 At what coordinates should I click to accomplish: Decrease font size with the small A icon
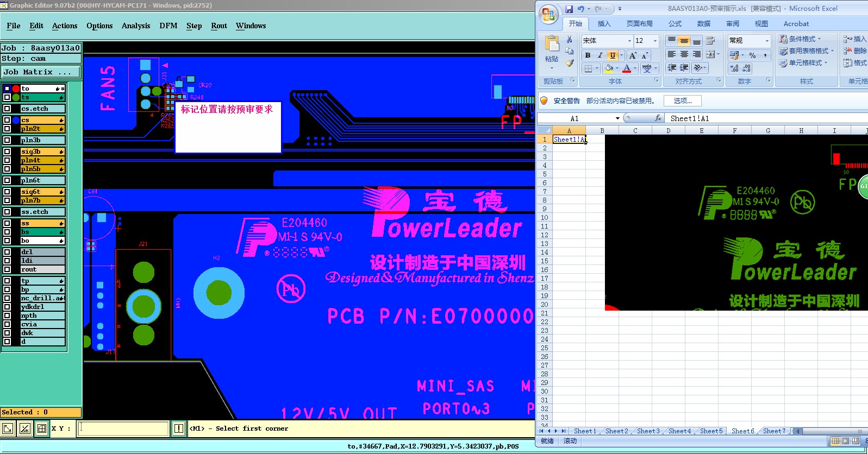(644, 55)
